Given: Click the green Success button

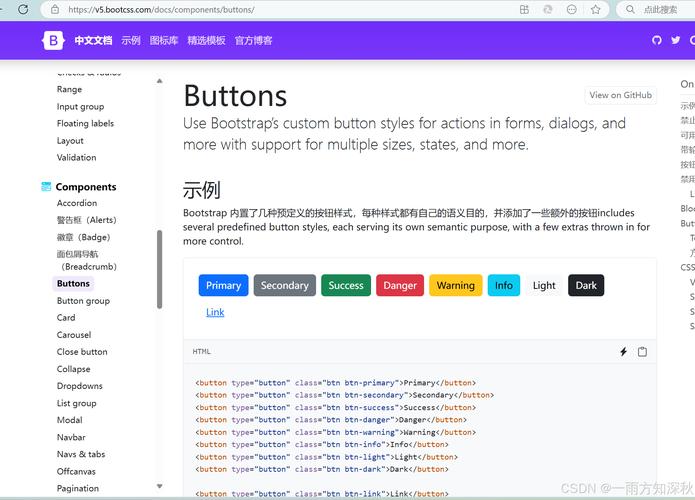Looking at the screenshot, I should coord(346,285).
